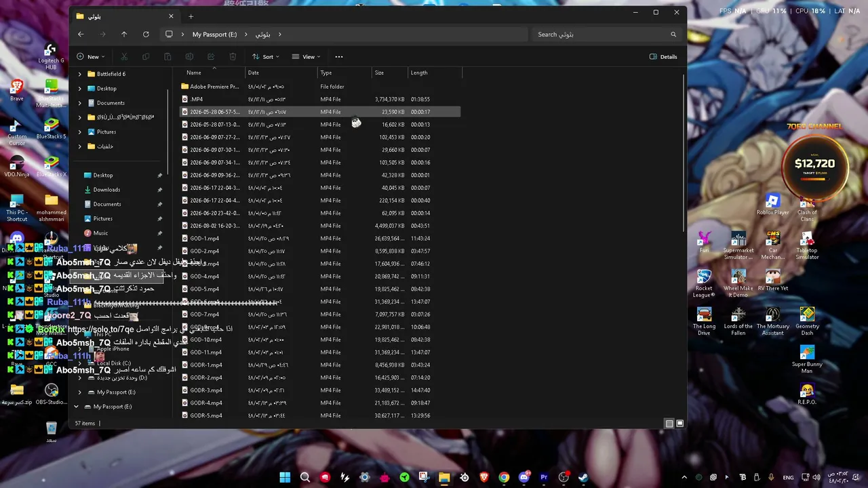Expand the خلفيات folder tree node
The width and height of the screenshot is (868, 488).
80,146
